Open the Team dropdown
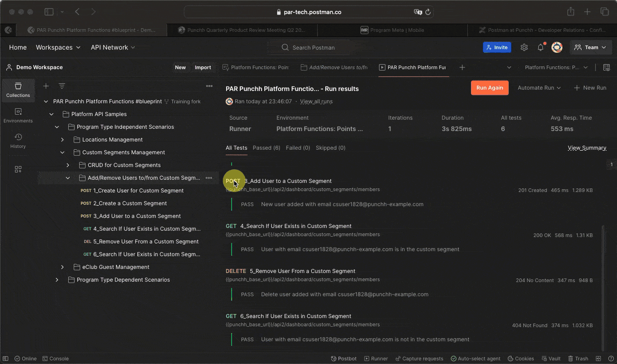The image size is (617, 364). (x=591, y=47)
